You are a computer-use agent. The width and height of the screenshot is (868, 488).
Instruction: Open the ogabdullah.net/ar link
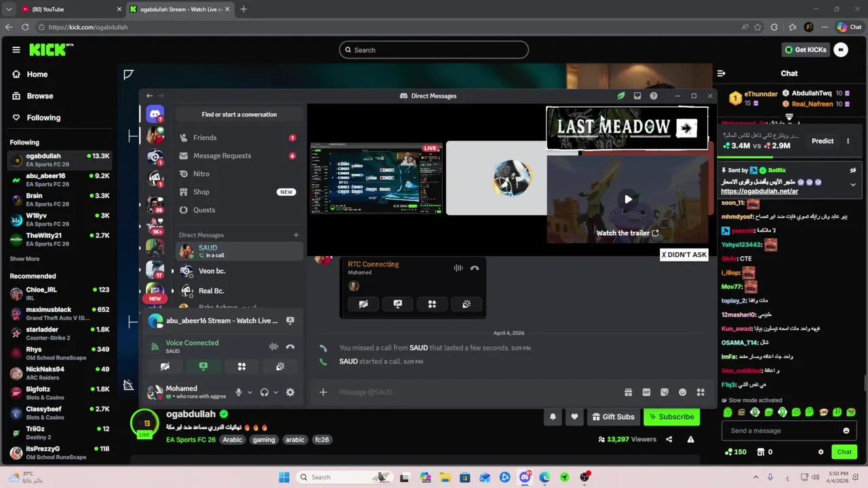coord(759,191)
